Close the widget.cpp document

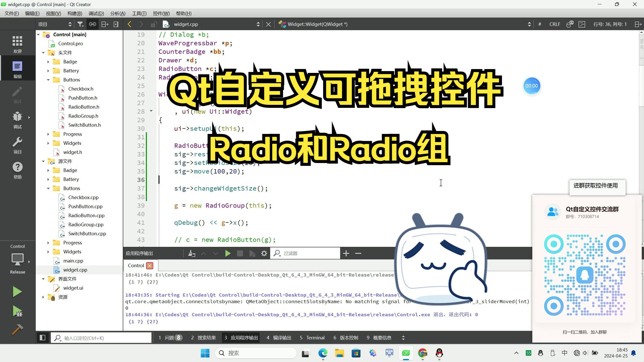click(x=268, y=24)
